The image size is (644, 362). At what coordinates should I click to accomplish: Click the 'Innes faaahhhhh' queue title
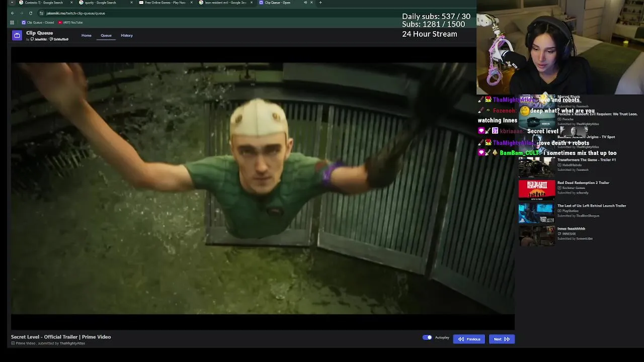click(571, 229)
